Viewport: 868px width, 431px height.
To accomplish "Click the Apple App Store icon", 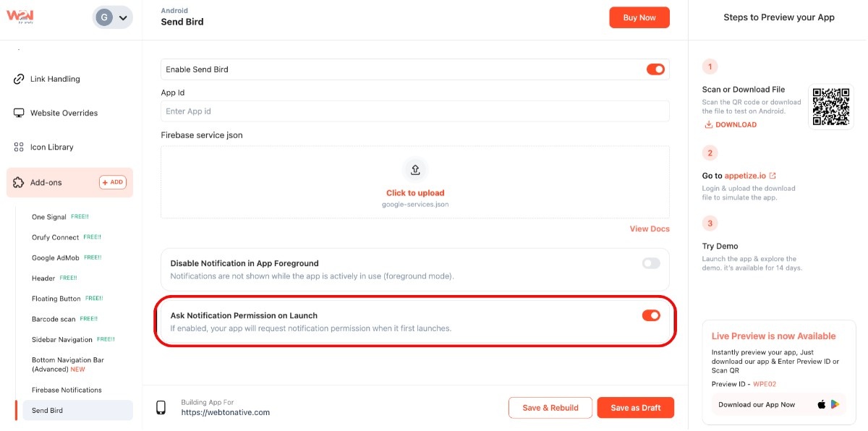I will click(x=822, y=404).
